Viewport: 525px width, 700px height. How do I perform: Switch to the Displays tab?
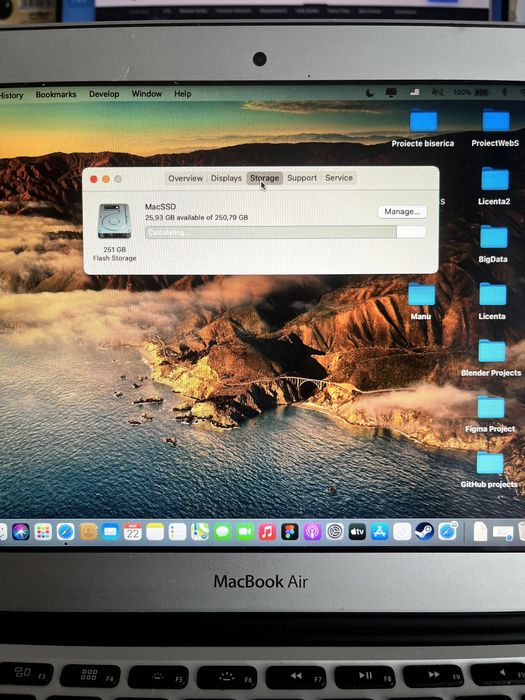pyautogui.click(x=226, y=178)
